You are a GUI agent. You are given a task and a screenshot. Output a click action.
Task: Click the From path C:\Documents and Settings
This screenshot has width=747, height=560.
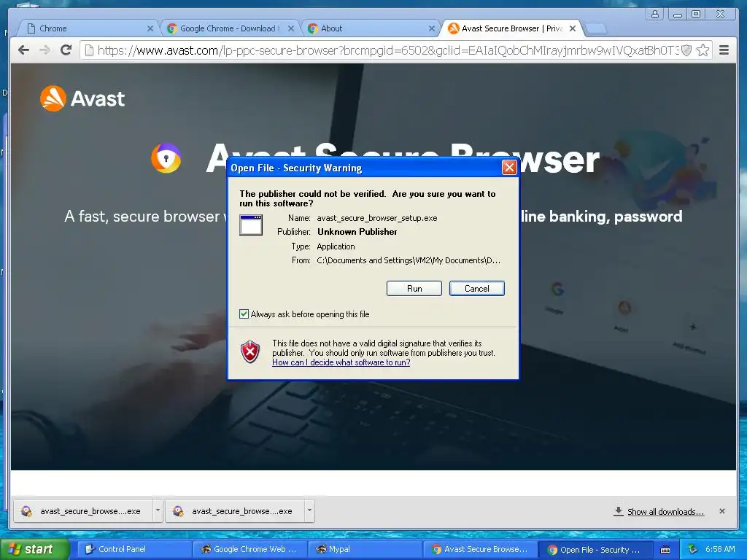coord(409,260)
